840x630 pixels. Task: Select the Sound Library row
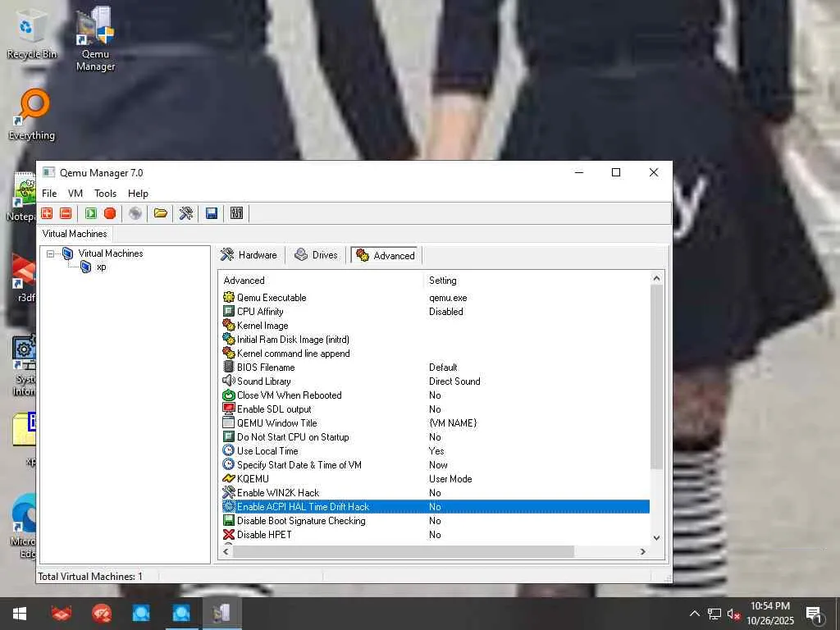[436, 381]
